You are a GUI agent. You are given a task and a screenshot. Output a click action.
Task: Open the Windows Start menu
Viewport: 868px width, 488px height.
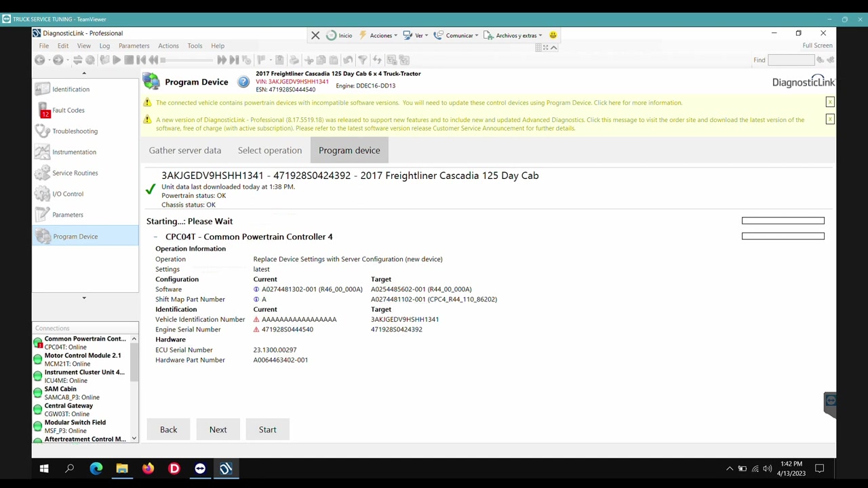pos(44,468)
